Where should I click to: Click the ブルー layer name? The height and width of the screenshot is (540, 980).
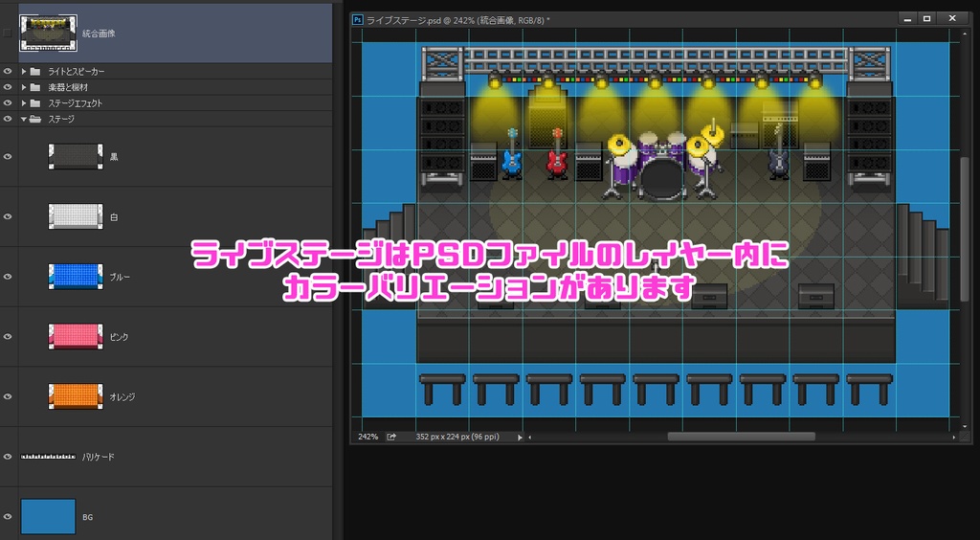120,277
